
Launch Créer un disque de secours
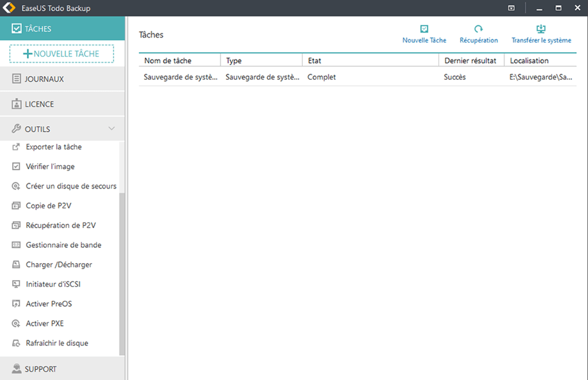[x=71, y=186]
